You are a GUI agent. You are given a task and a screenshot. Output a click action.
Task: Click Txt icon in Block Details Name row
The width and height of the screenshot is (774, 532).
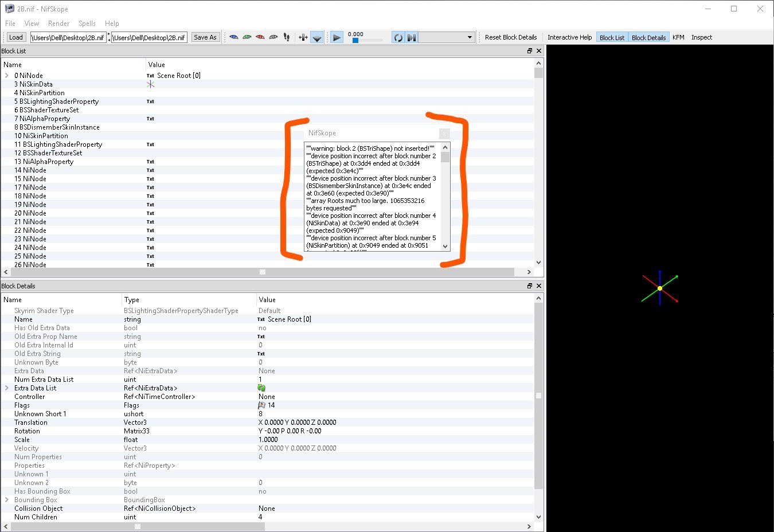click(x=261, y=319)
